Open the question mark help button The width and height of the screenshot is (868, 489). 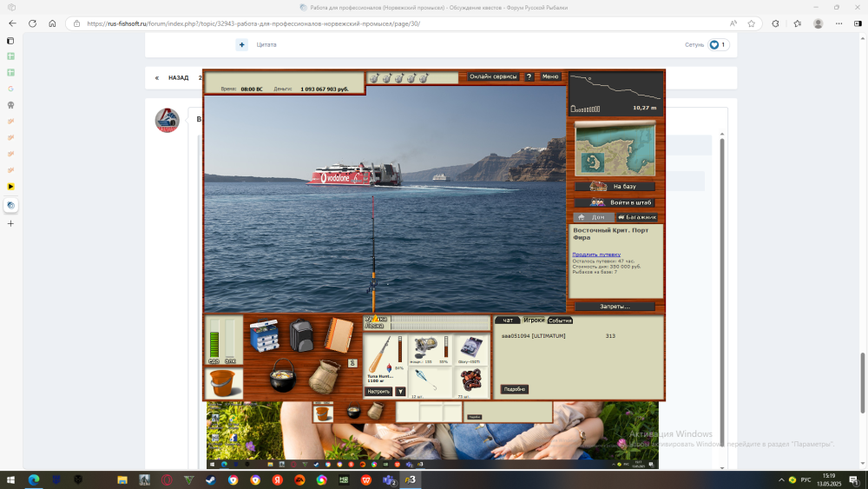529,76
